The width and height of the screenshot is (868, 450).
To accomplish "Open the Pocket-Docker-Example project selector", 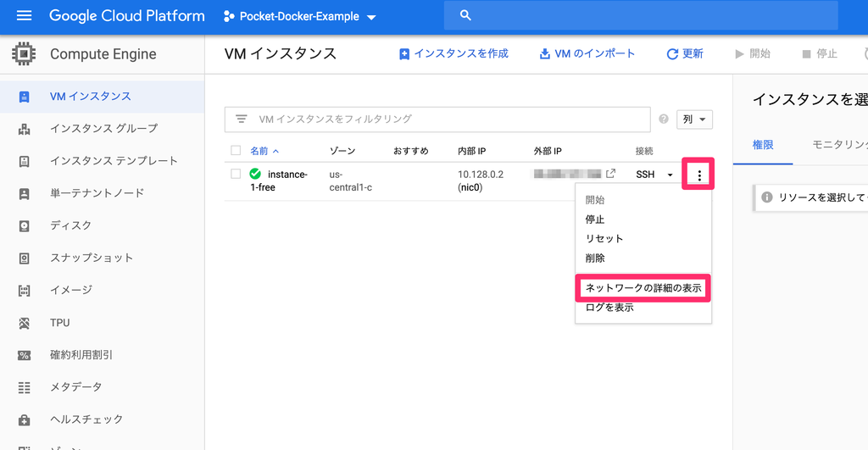I will (x=300, y=17).
